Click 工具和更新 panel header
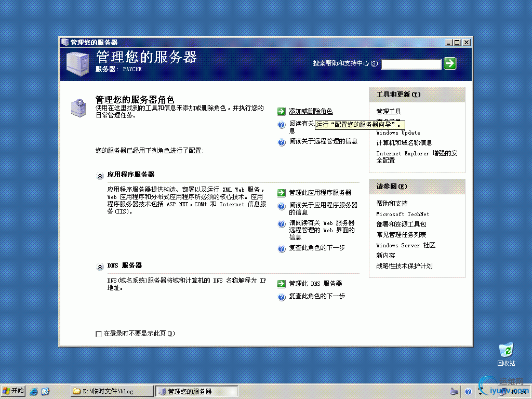 tap(417, 95)
